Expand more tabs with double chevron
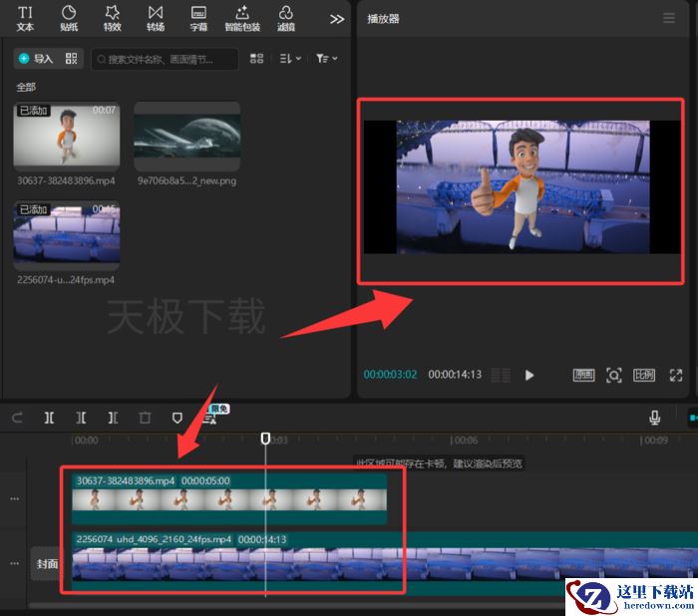This screenshot has height=616, width=698. point(337,19)
